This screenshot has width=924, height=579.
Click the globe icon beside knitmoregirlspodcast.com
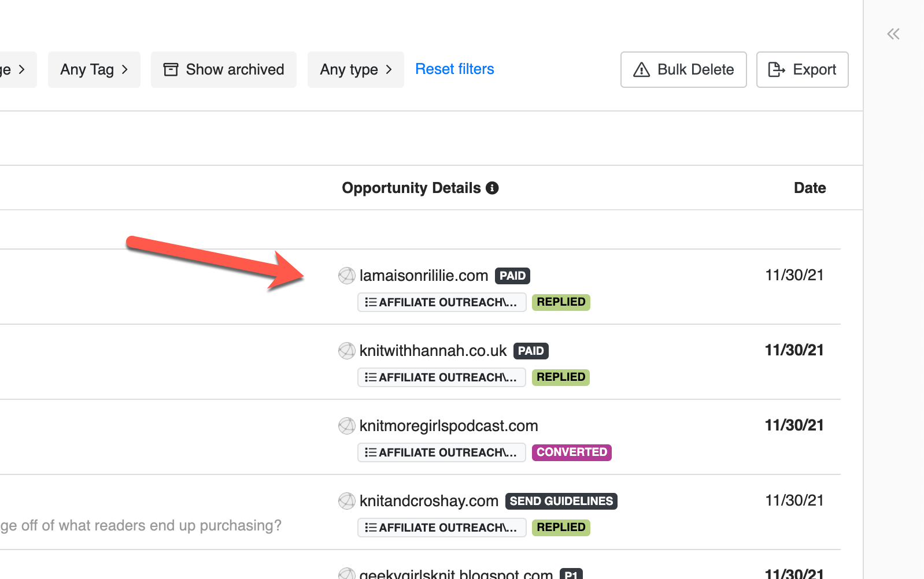[346, 426]
